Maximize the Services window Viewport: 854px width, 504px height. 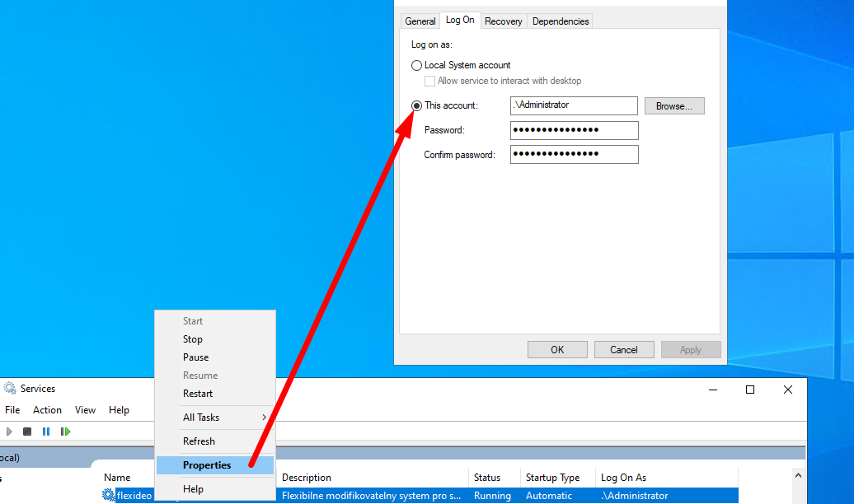click(x=749, y=390)
